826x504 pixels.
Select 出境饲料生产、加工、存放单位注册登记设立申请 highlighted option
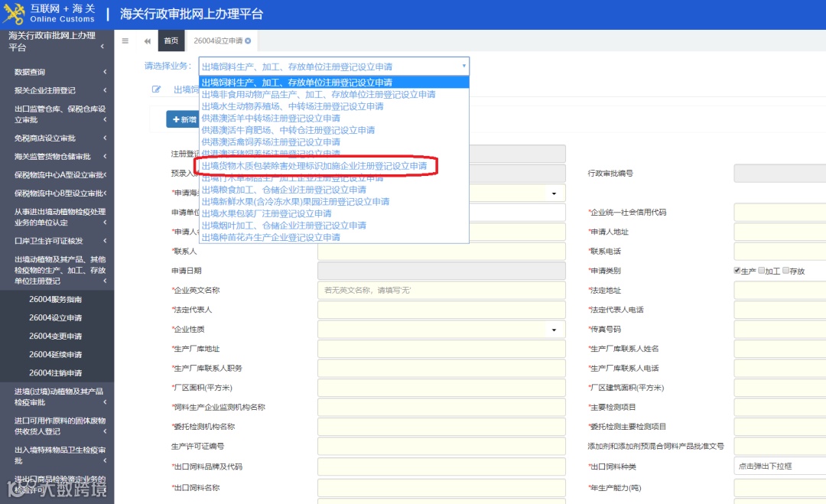(334, 82)
